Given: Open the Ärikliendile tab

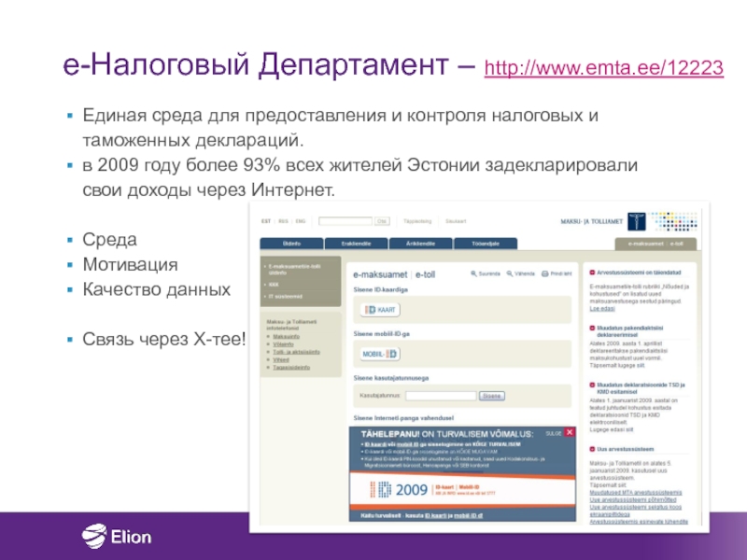Looking at the screenshot, I should [x=420, y=244].
